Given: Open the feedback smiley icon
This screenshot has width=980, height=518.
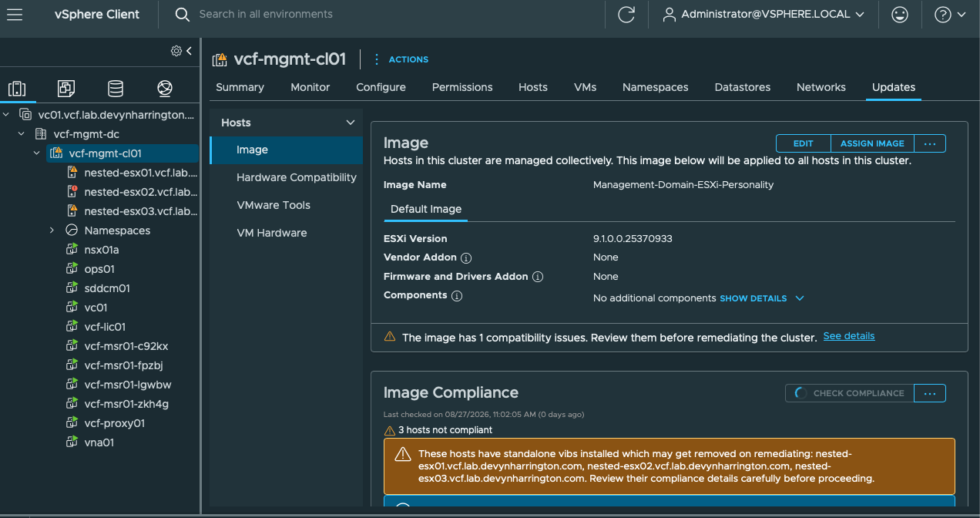Looking at the screenshot, I should [899, 15].
